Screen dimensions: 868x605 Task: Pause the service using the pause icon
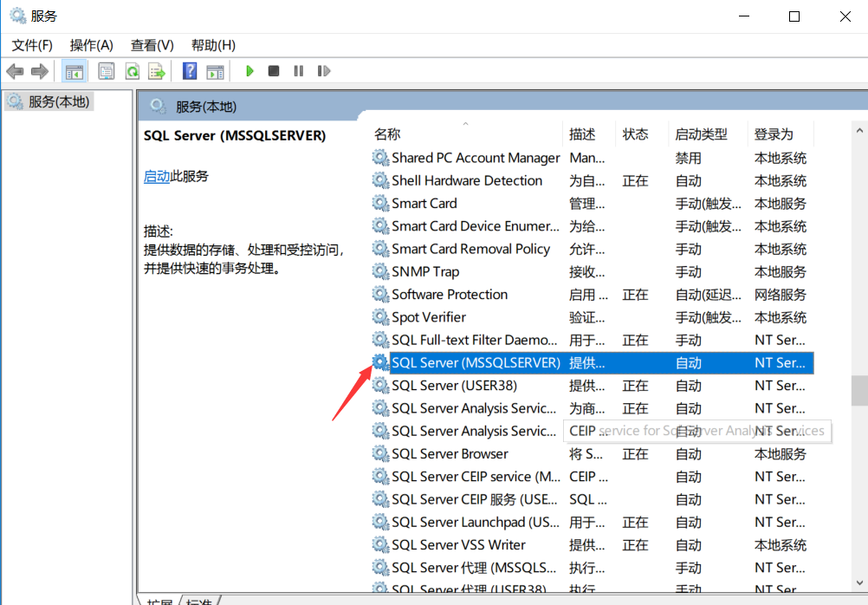tap(298, 71)
